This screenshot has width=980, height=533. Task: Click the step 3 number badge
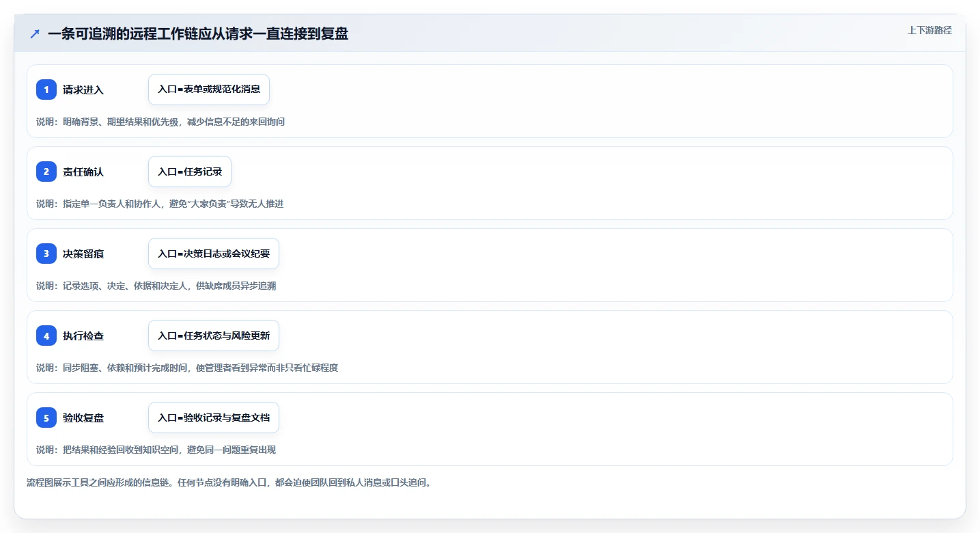(x=46, y=254)
